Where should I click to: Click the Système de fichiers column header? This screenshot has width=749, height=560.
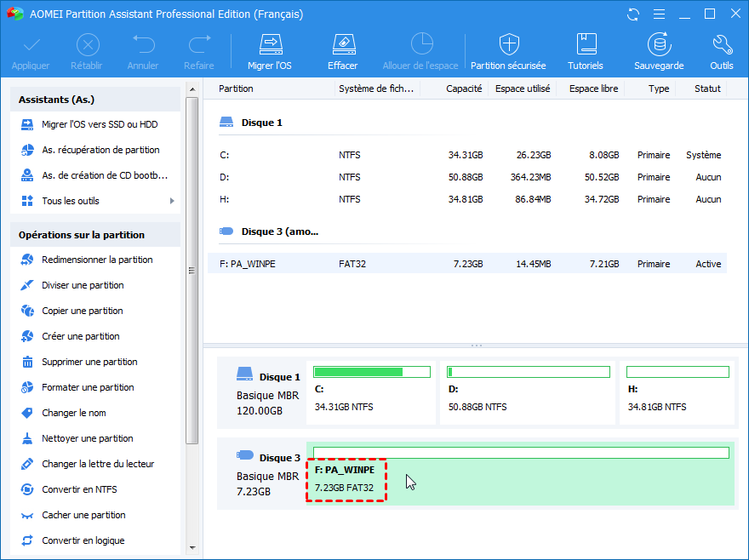(374, 89)
